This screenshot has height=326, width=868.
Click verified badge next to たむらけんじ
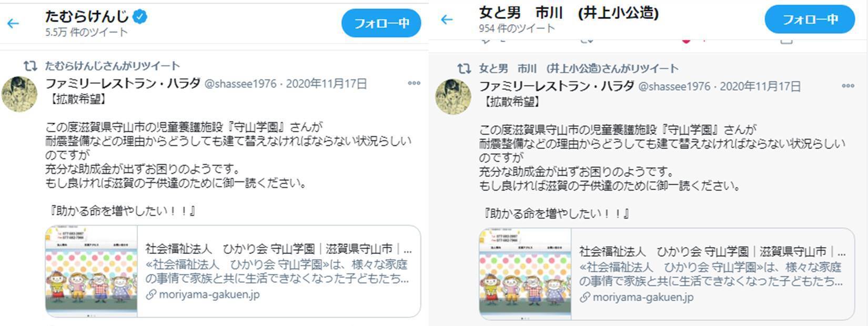coord(139,17)
